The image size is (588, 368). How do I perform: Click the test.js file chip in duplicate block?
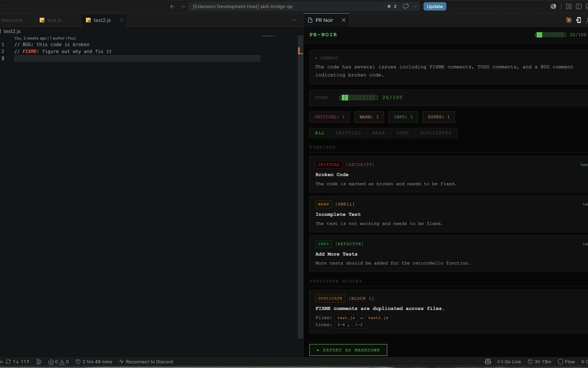pyautogui.click(x=346, y=318)
